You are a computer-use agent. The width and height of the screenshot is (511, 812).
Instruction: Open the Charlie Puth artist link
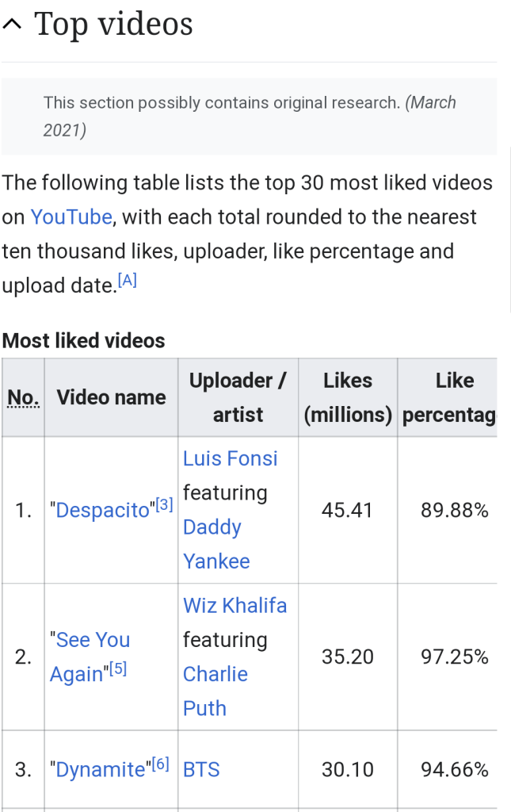[x=215, y=691]
